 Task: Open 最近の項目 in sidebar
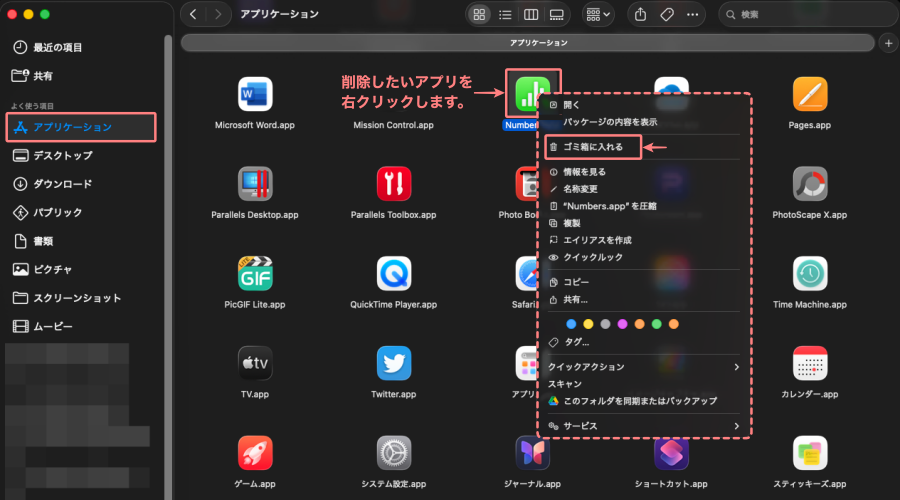[56, 48]
